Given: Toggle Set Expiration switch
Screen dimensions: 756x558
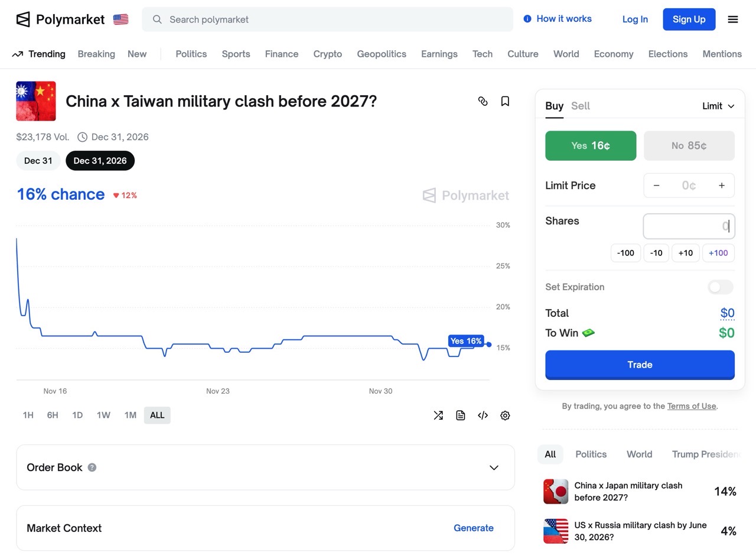Looking at the screenshot, I should 720,287.
